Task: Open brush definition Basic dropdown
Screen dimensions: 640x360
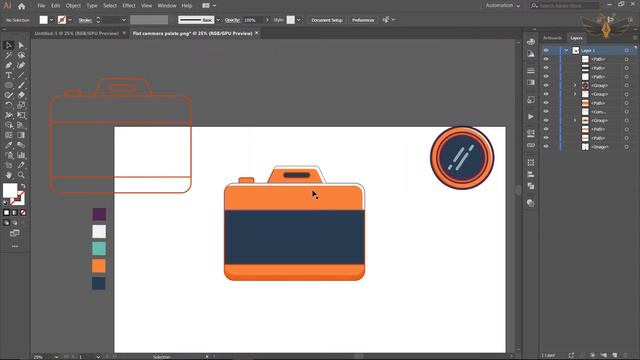Action: pyautogui.click(x=218, y=20)
